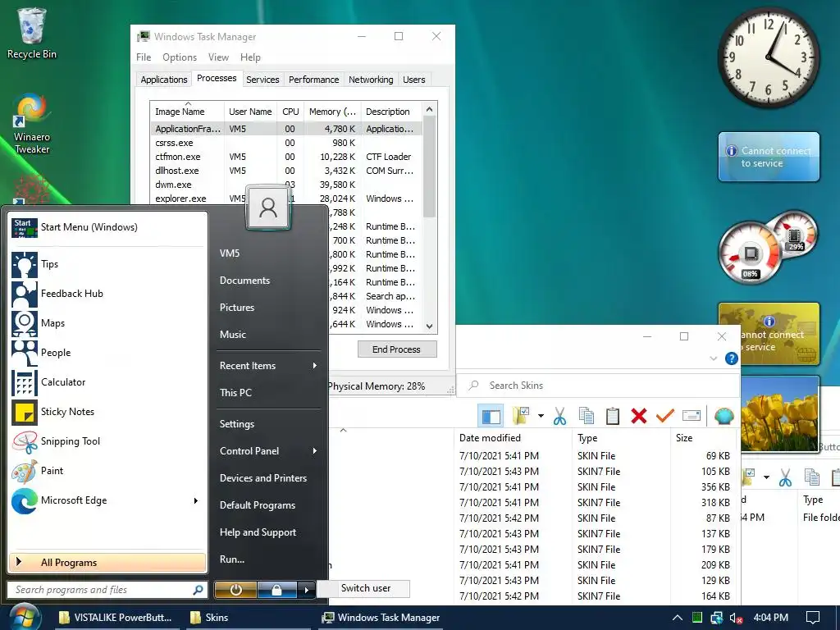Collapse the column sort chevron in Skins list
This screenshot has width=840, height=630.
(x=344, y=430)
